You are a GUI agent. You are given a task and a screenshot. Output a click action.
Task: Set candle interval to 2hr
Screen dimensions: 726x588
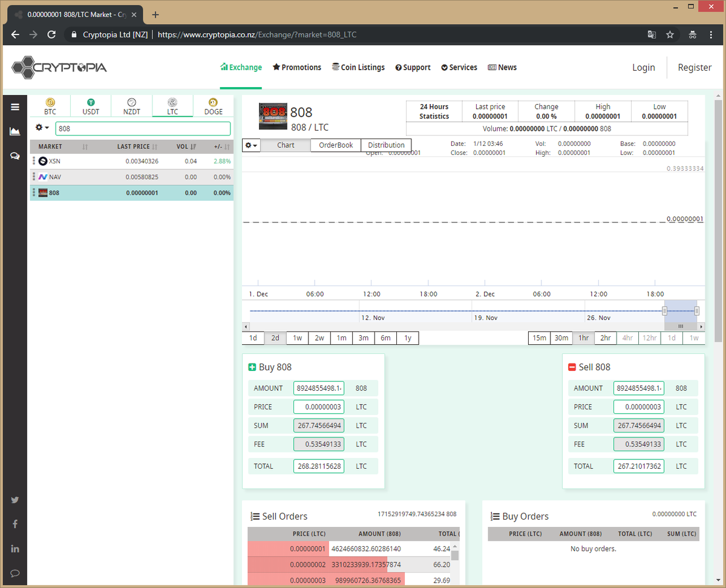(606, 338)
